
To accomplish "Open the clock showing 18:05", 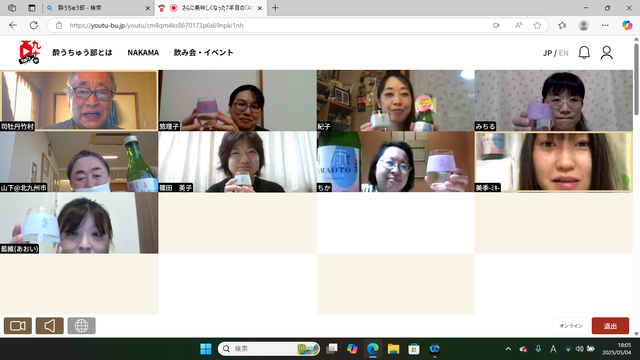I will pos(616,349).
